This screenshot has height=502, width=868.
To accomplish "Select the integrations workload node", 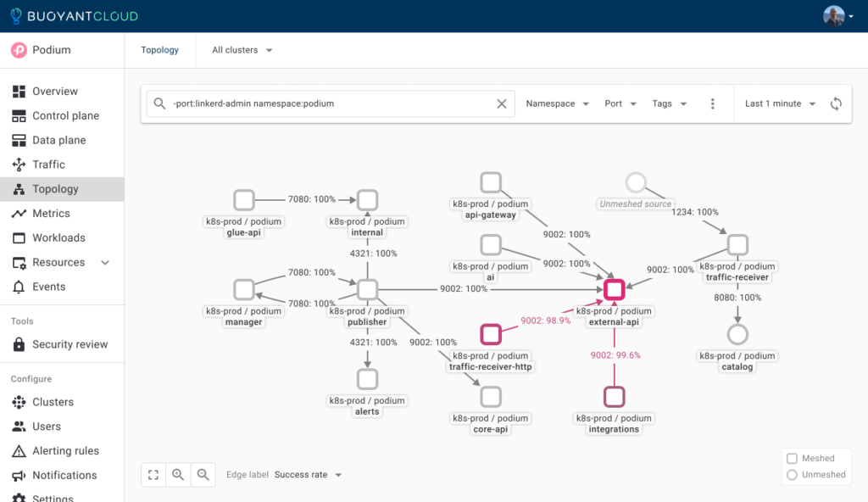I will click(x=614, y=397).
